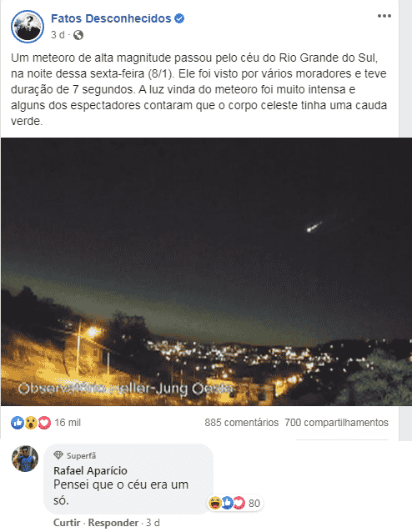Click Curtir on the comment
Screen dimensions: 412x532
pyautogui.click(x=67, y=523)
